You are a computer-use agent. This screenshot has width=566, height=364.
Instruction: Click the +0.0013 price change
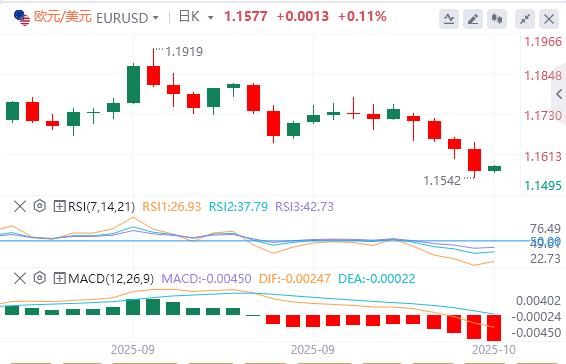[302, 16]
